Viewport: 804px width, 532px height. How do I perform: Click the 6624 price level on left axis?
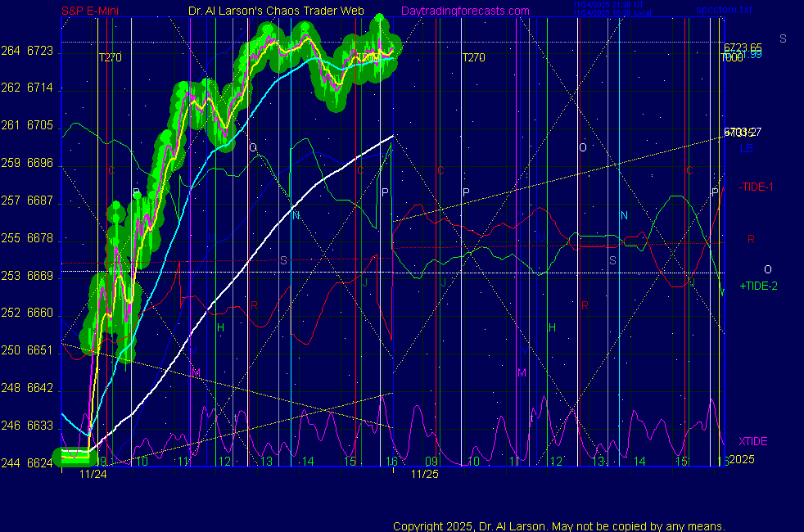click(39, 463)
